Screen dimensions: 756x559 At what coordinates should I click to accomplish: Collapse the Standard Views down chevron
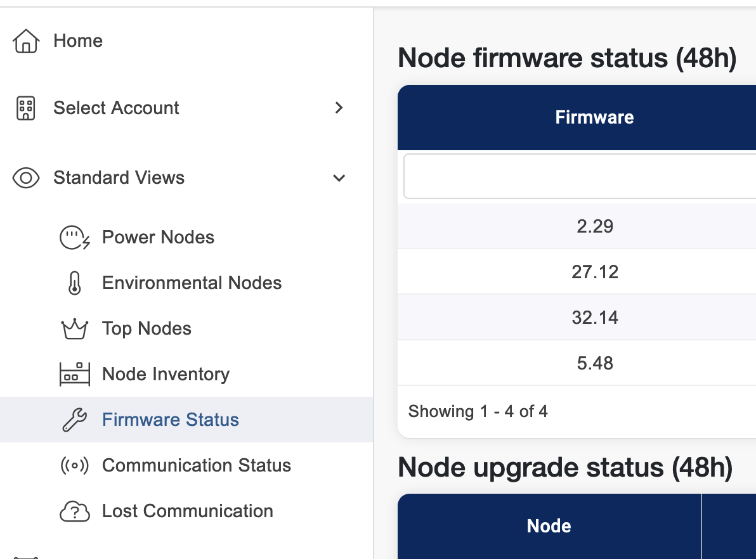tap(339, 178)
